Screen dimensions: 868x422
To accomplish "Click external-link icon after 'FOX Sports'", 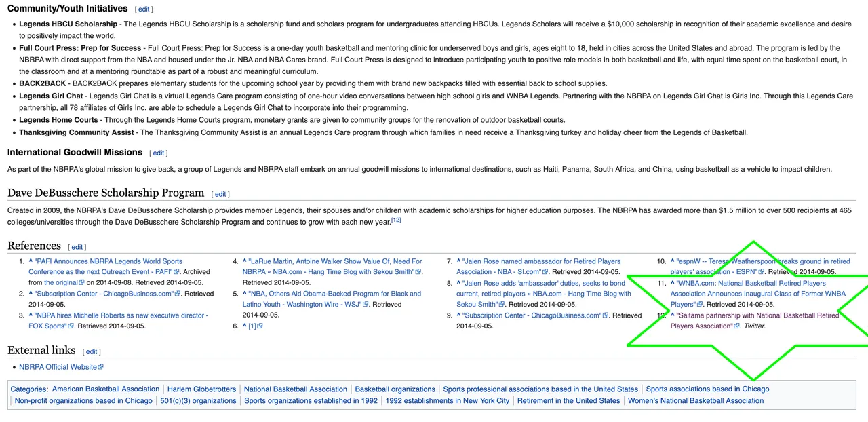I will pyautogui.click(x=71, y=326).
